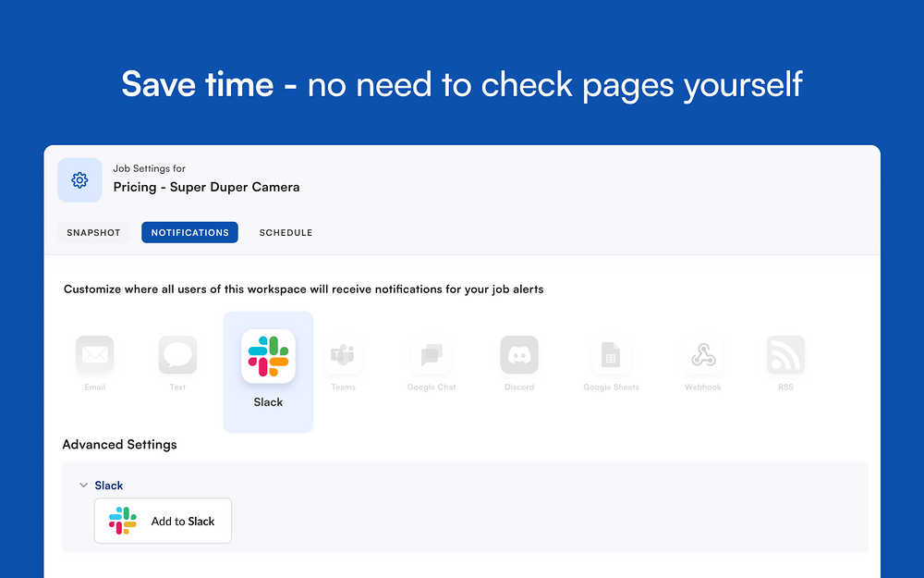Open the Snapshot tab
The height and width of the screenshot is (578, 924).
(93, 232)
